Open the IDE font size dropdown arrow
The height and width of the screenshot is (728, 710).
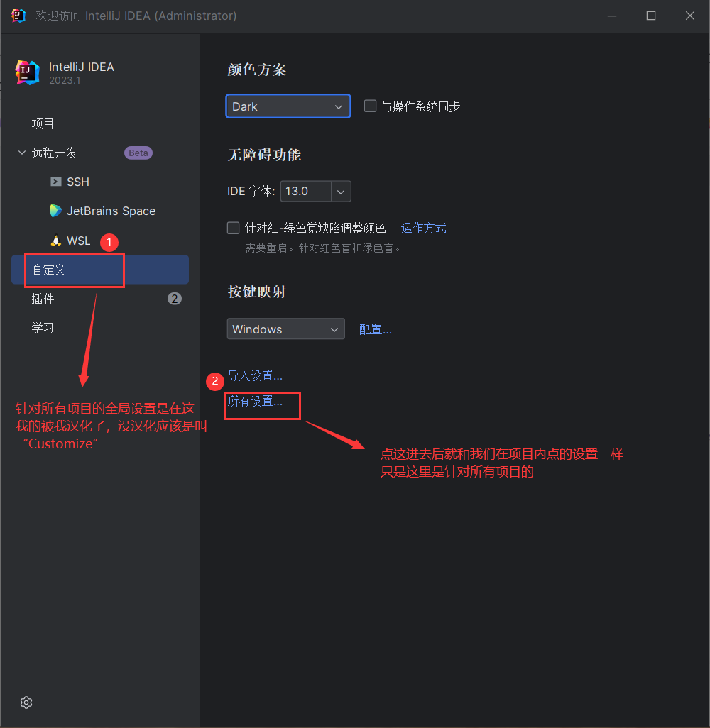point(341,192)
